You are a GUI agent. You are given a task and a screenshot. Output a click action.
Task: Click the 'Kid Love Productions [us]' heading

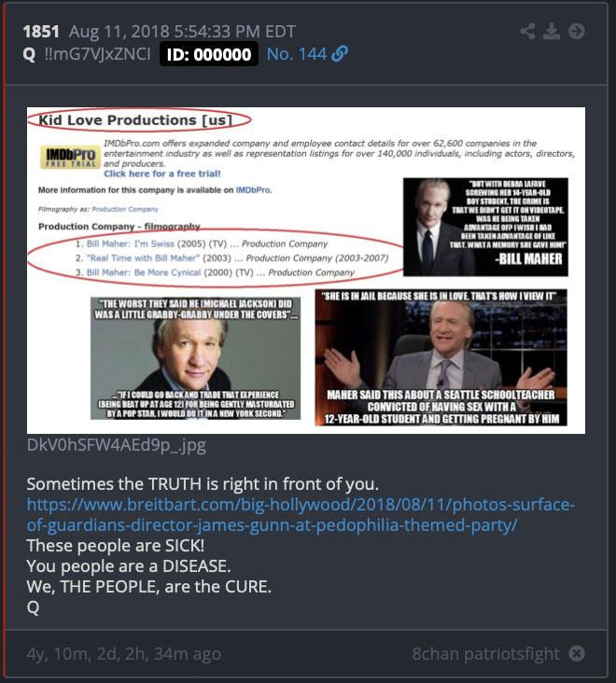pyautogui.click(x=135, y=119)
